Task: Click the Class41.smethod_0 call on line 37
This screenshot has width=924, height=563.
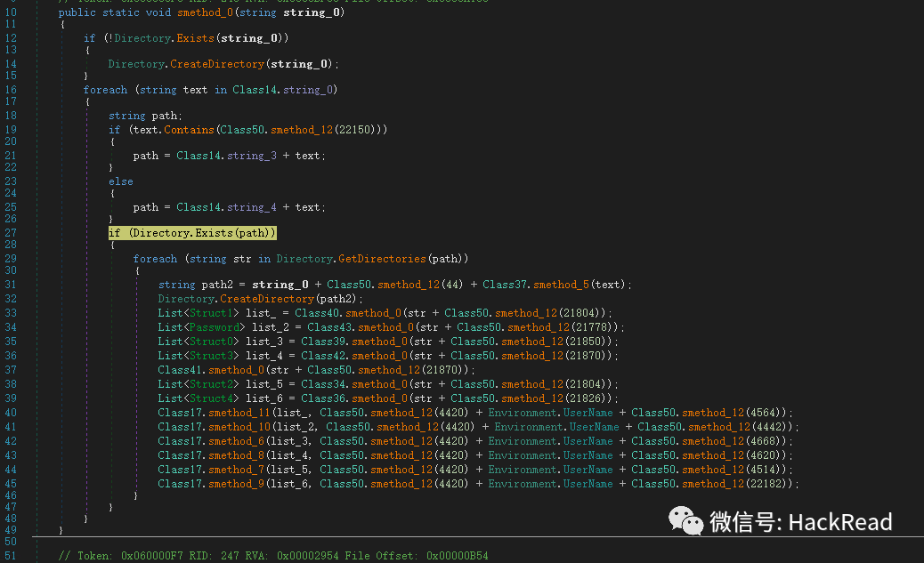Action: coord(211,370)
